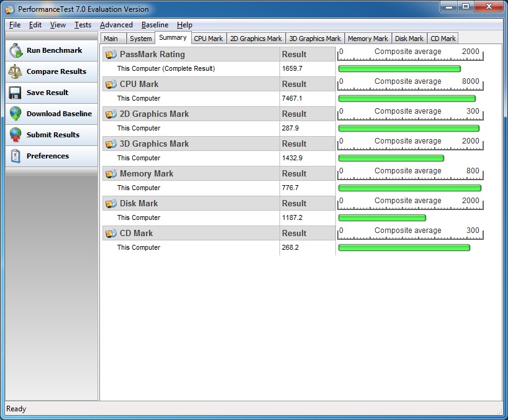Click the PerformanceTest title bar app icon
Image resolution: width=508 pixels, height=420 pixels.
pyautogui.click(x=10, y=9)
